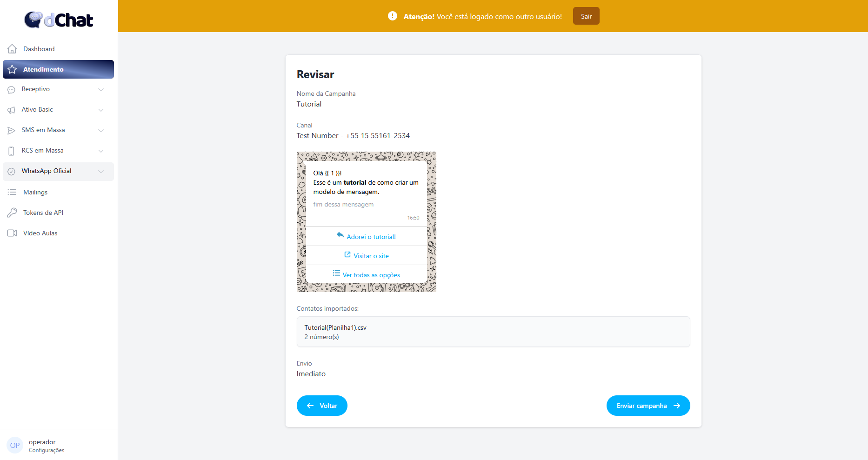The width and height of the screenshot is (868, 460).
Task: Send the campaign with Enviar campanha
Action: pos(648,406)
